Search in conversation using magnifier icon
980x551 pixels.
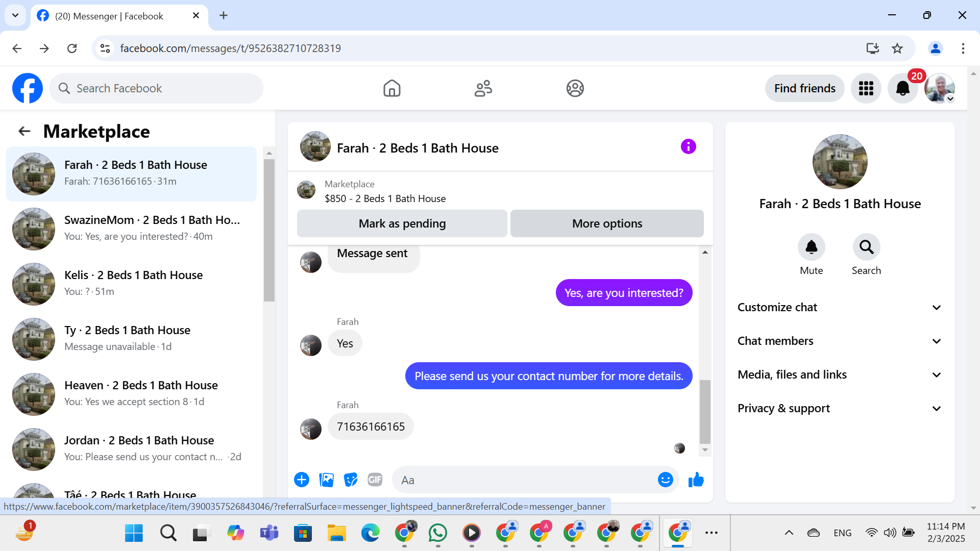(866, 247)
